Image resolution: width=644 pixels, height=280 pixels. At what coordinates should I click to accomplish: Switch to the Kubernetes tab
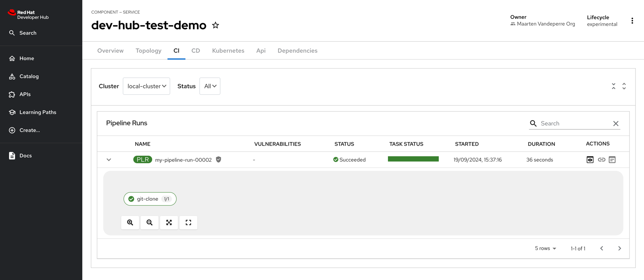(x=228, y=51)
